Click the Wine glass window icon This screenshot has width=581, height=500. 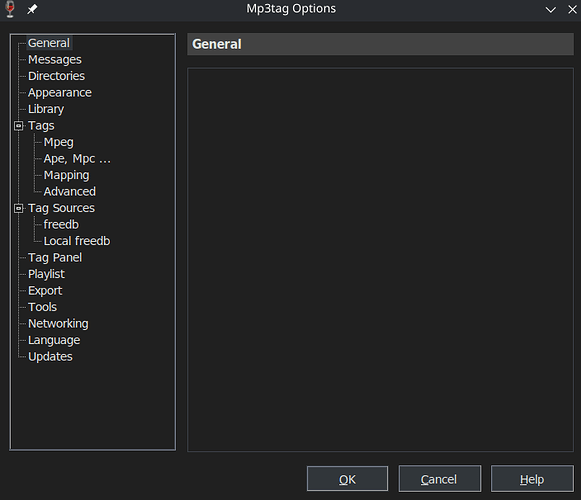tap(10, 9)
